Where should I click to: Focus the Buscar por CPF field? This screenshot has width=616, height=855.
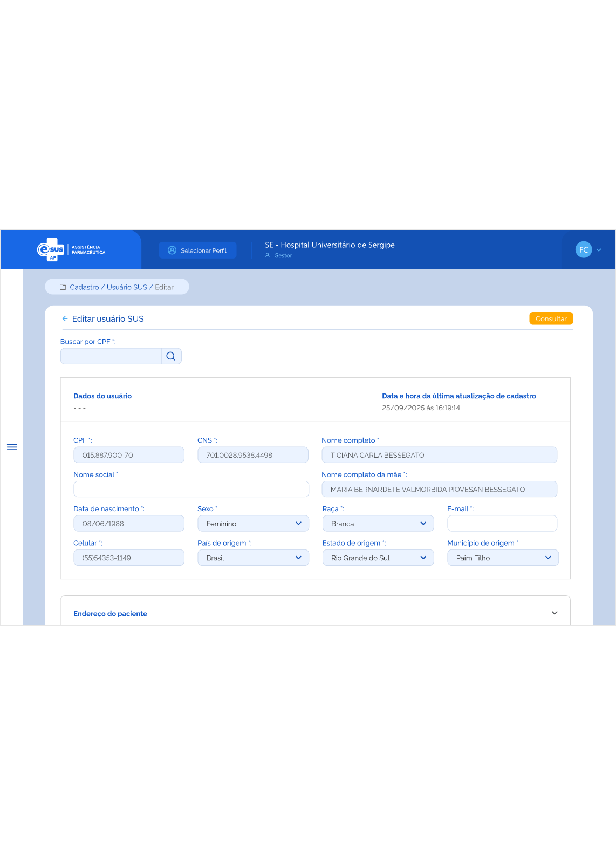[x=111, y=356]
